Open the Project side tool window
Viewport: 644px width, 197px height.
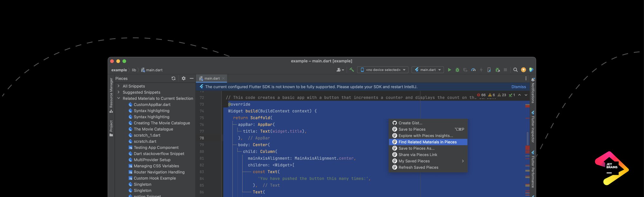[111, 128]
